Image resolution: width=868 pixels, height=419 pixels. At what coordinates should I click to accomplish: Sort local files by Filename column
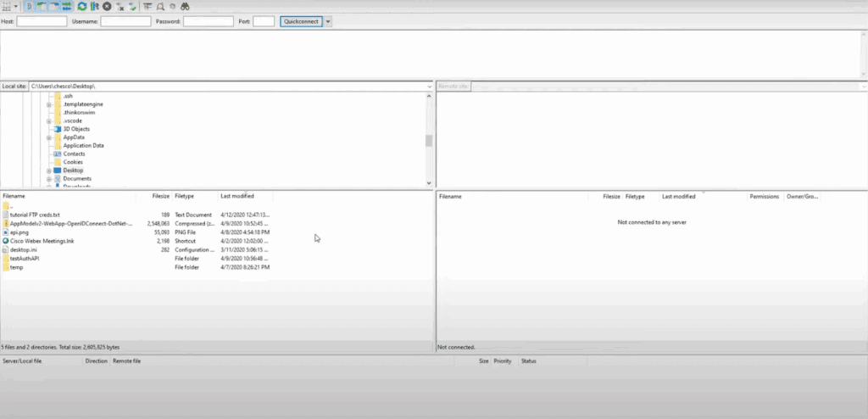point(68,196)
